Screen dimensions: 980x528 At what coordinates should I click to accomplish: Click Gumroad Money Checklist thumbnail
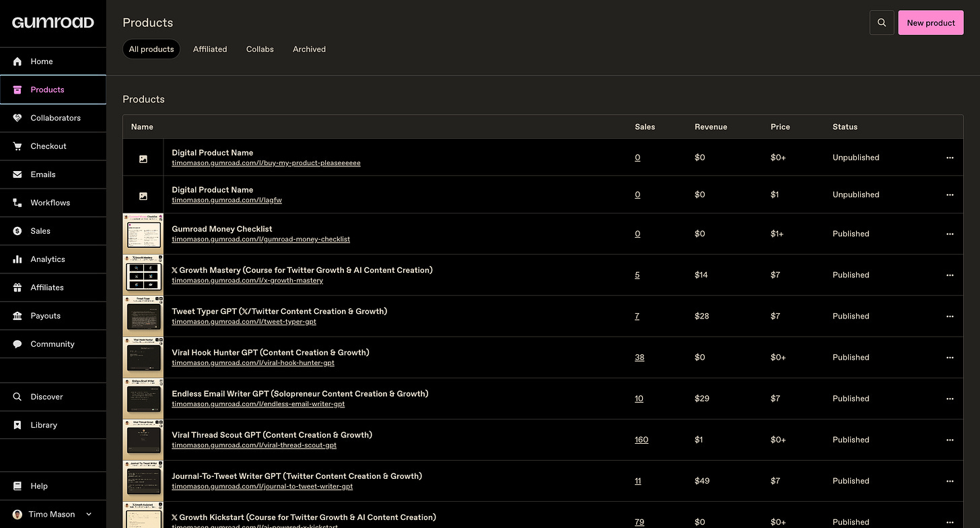coord(143,234)
